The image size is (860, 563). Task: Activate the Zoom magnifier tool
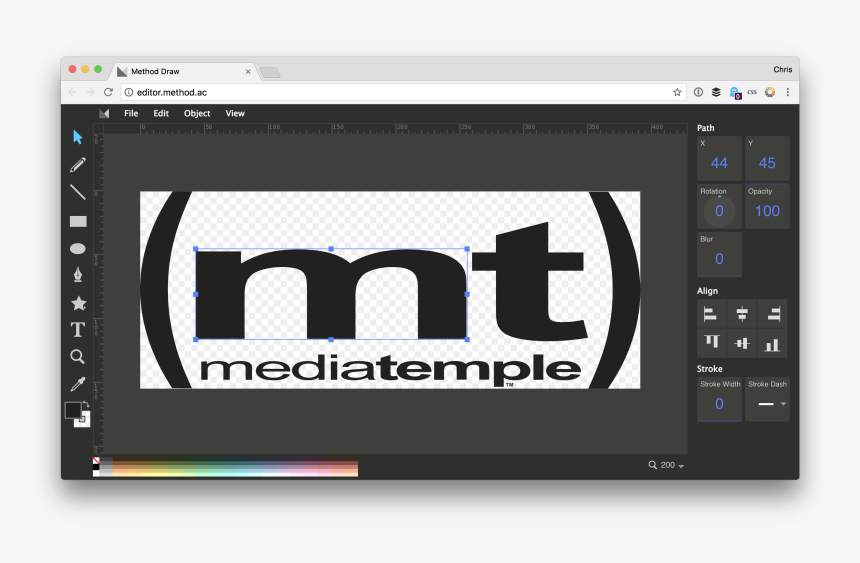77,357
